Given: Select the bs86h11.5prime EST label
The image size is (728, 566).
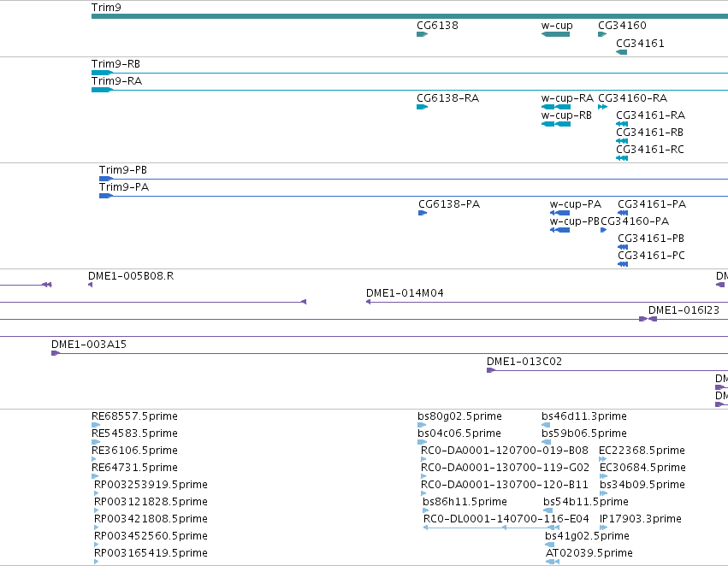Looking at the screenshot, I should pos(465,502).
